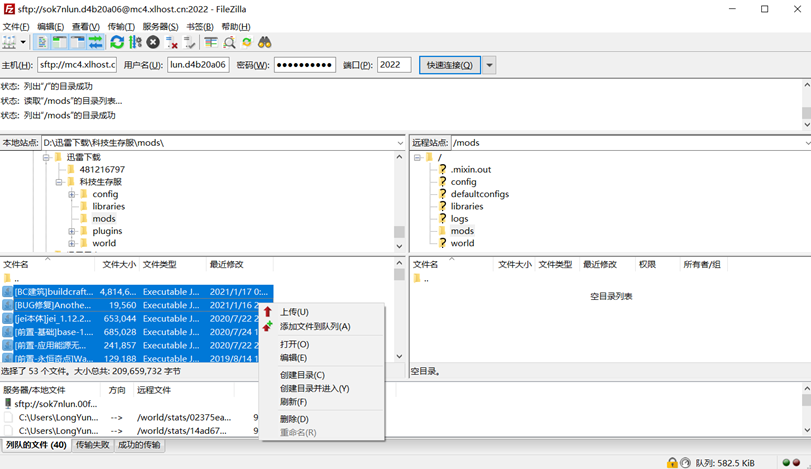Toggle local directory tree display
Viewport: 811px width, 469px height.
click(60, 42)
